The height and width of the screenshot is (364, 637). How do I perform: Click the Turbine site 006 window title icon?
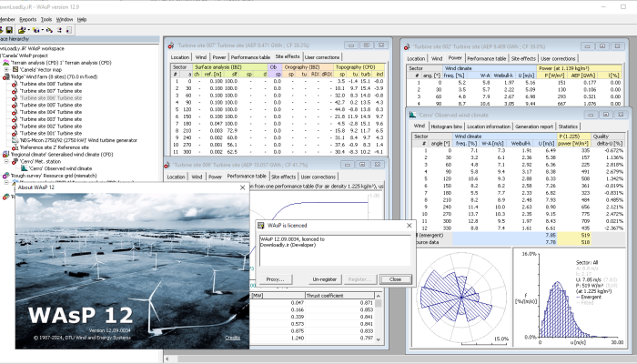pyautogui.click(x=167, y=165)
